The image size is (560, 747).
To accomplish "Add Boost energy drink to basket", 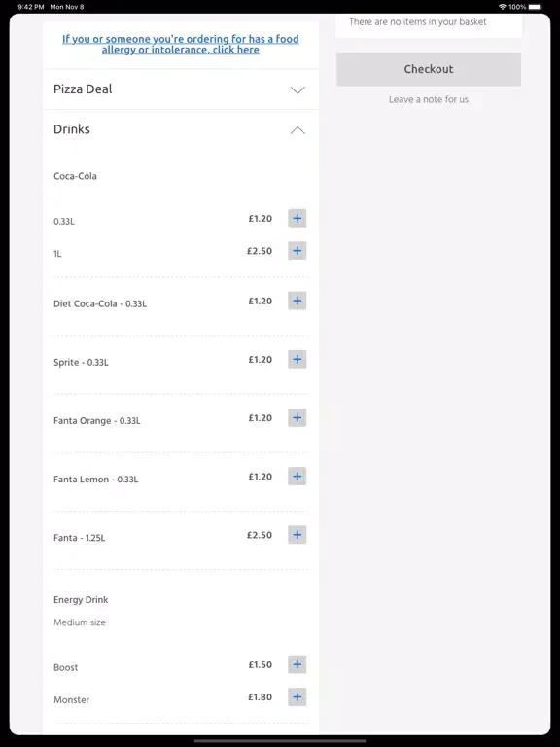I will [297, 664].
